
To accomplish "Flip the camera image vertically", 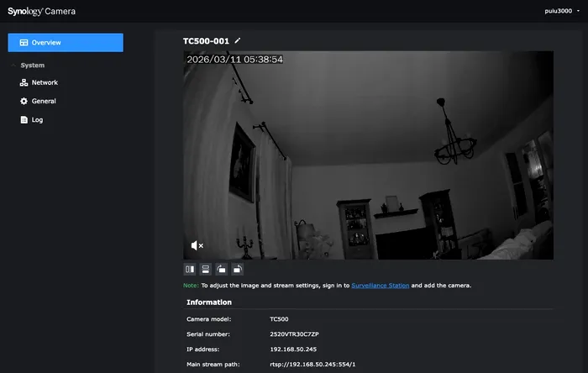I will (x=206, y=269).
